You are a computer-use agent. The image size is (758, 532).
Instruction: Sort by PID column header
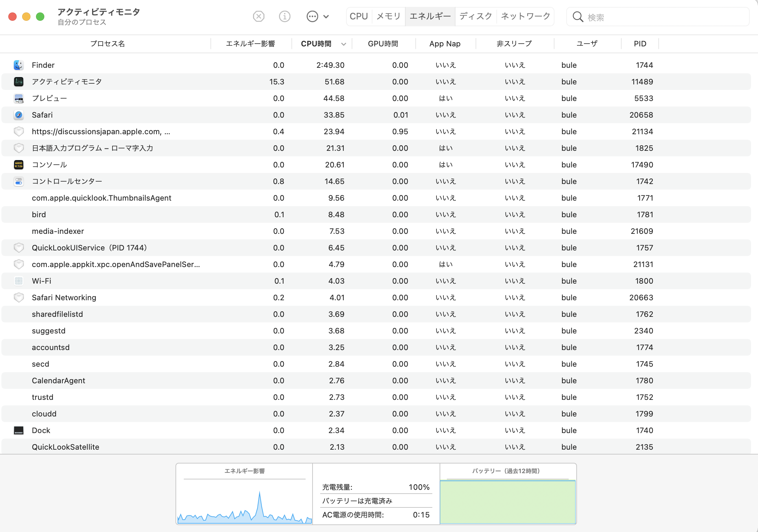coord(640,44)
